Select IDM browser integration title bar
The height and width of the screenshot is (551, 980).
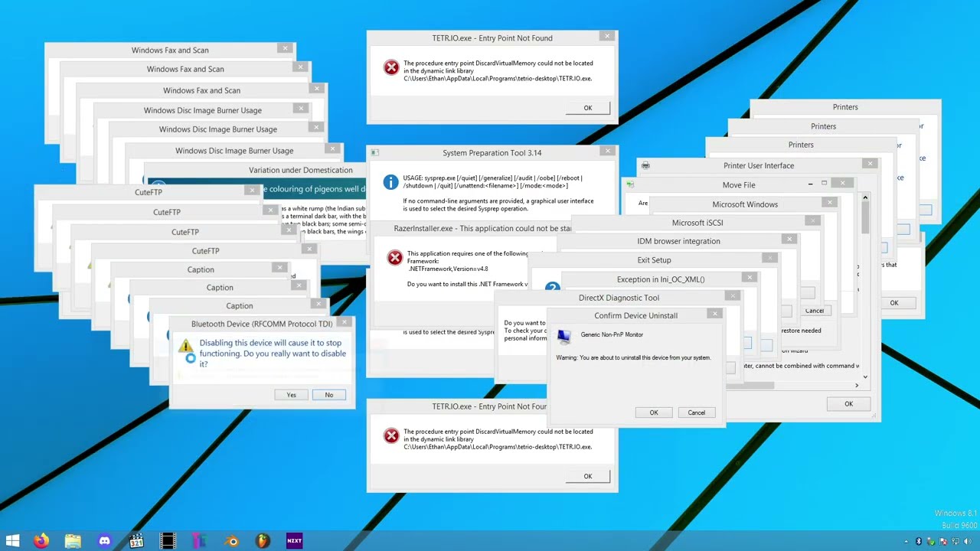(678, 241)
